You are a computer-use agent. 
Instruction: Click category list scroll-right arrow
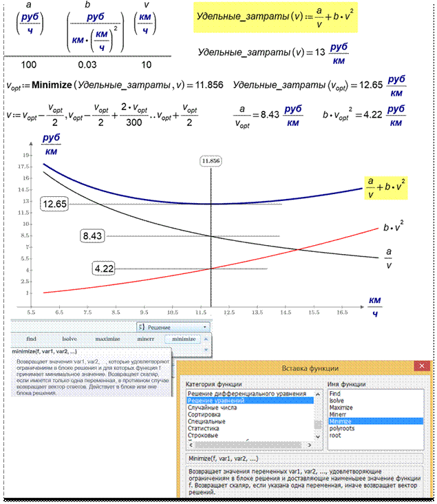[310, 445]
